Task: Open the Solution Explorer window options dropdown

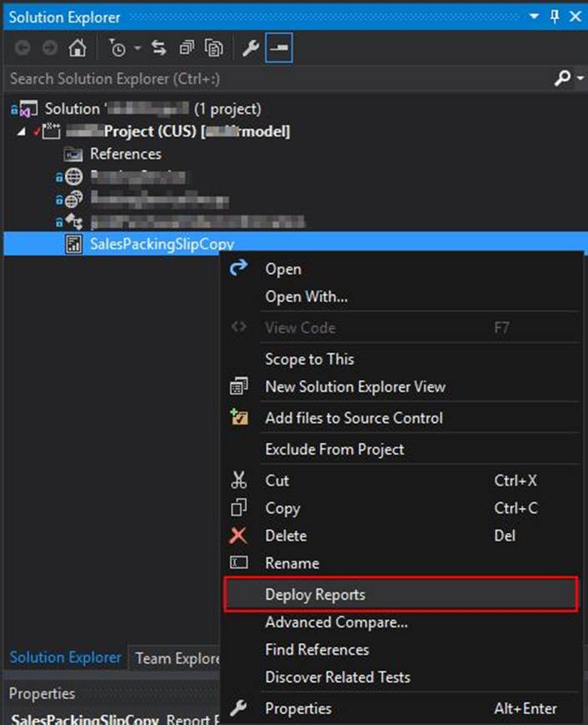Action: click(534, 17)
